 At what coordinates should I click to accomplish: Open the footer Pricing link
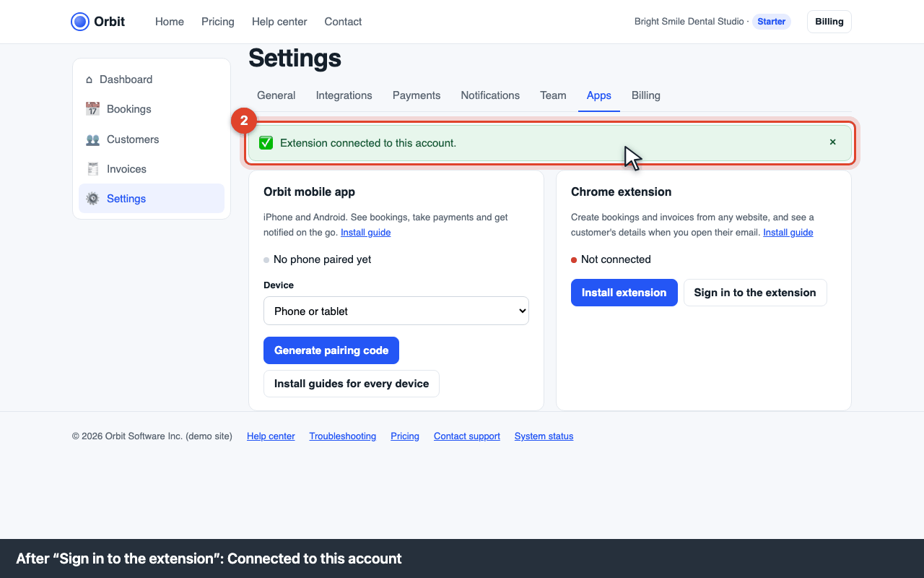405,436
